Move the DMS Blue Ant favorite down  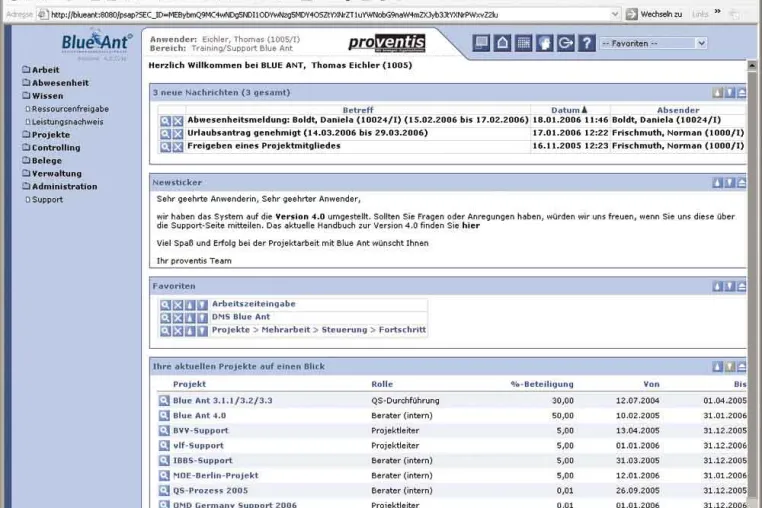point(202,318)
